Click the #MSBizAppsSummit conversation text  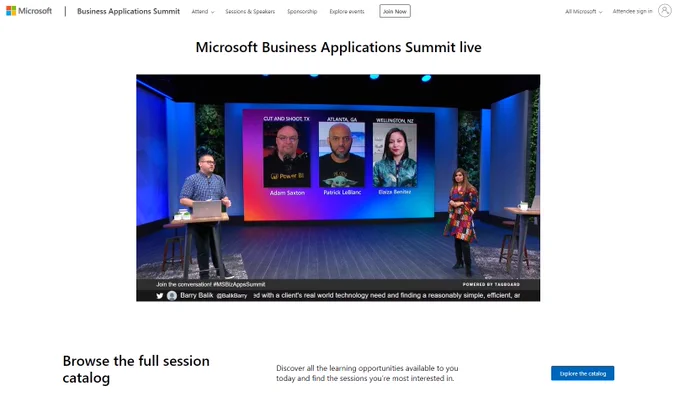(211, 285)
